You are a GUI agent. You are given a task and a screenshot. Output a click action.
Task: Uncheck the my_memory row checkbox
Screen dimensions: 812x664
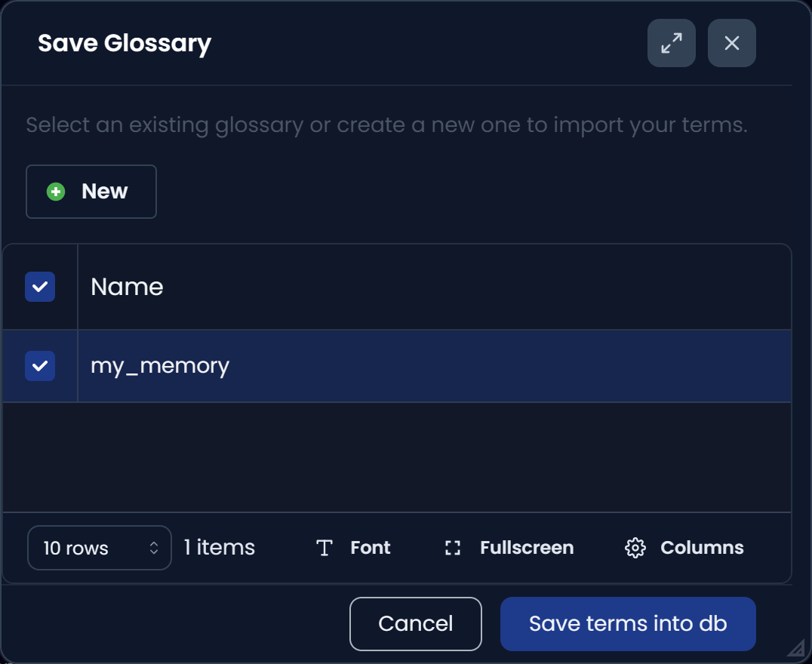click(40, 366)
